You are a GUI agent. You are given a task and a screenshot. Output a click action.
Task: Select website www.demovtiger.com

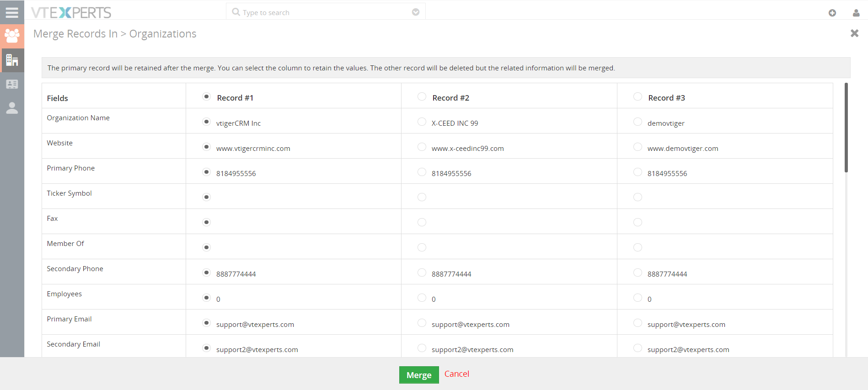(638, 147)
